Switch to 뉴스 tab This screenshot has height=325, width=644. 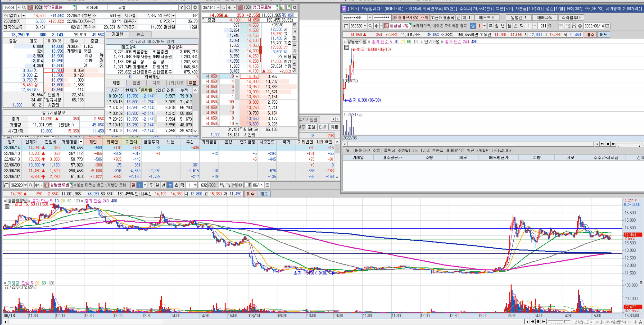[x=140, y=34]
